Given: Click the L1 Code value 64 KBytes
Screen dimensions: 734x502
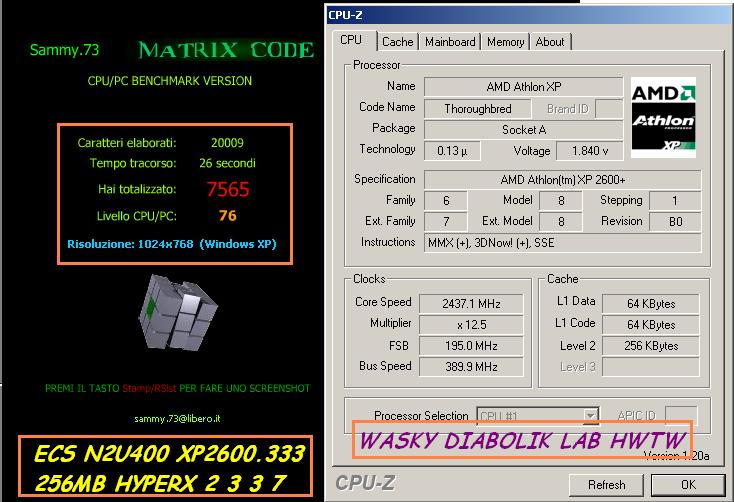Looking at the screenshot, I should (651, 325).
